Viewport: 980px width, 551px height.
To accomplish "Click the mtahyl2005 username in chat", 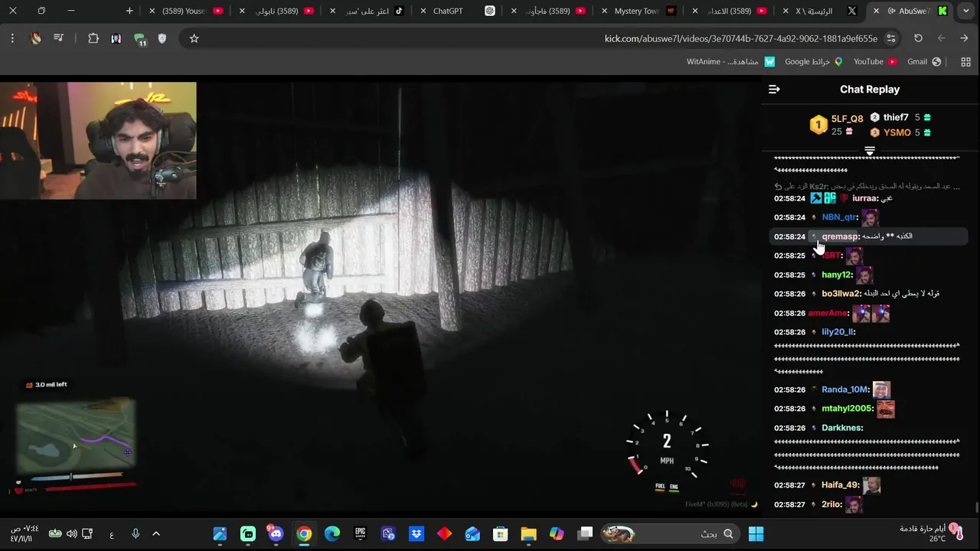I will pos(848,409).
